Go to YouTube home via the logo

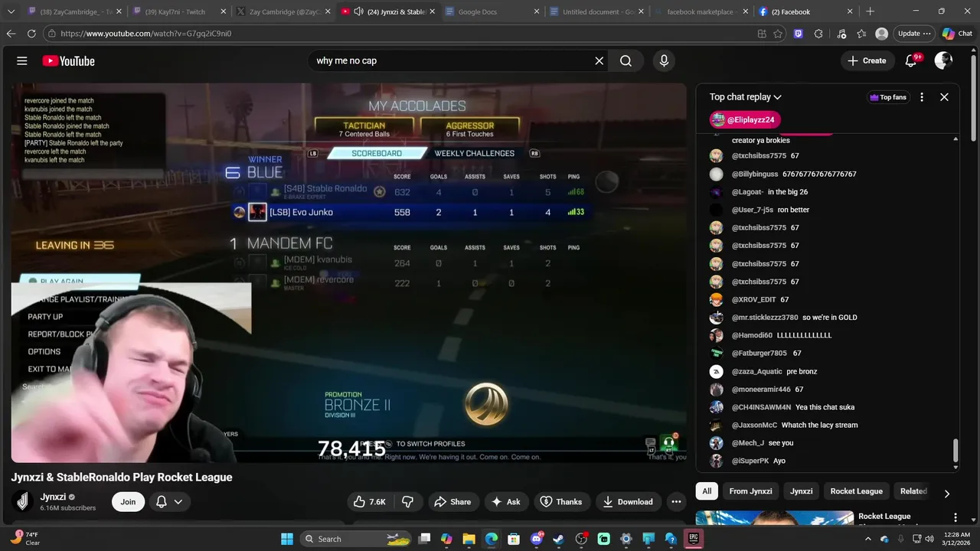[68, 61]
